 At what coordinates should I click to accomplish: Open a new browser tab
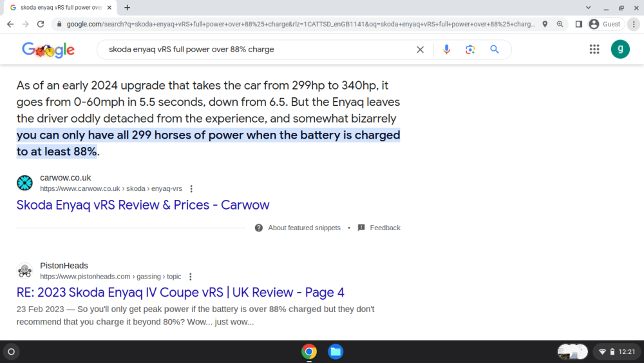(x=128, y=7)
